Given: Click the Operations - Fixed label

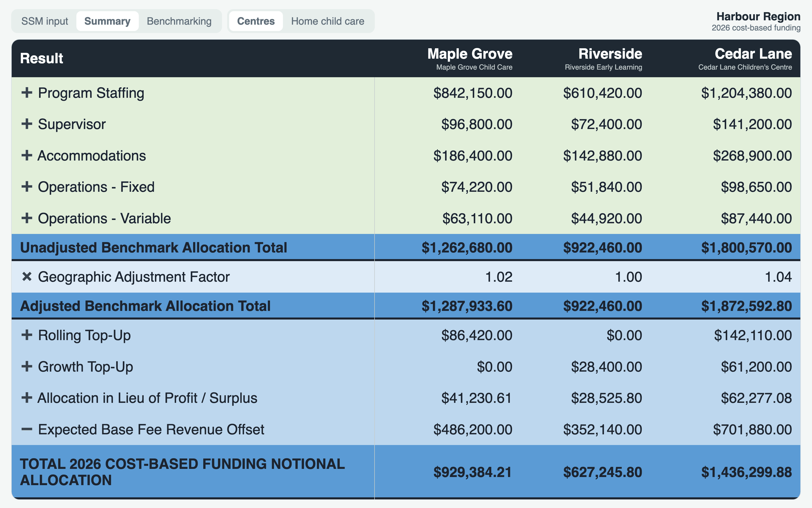Looking at the screenshot, I should (x=96, y=187).
